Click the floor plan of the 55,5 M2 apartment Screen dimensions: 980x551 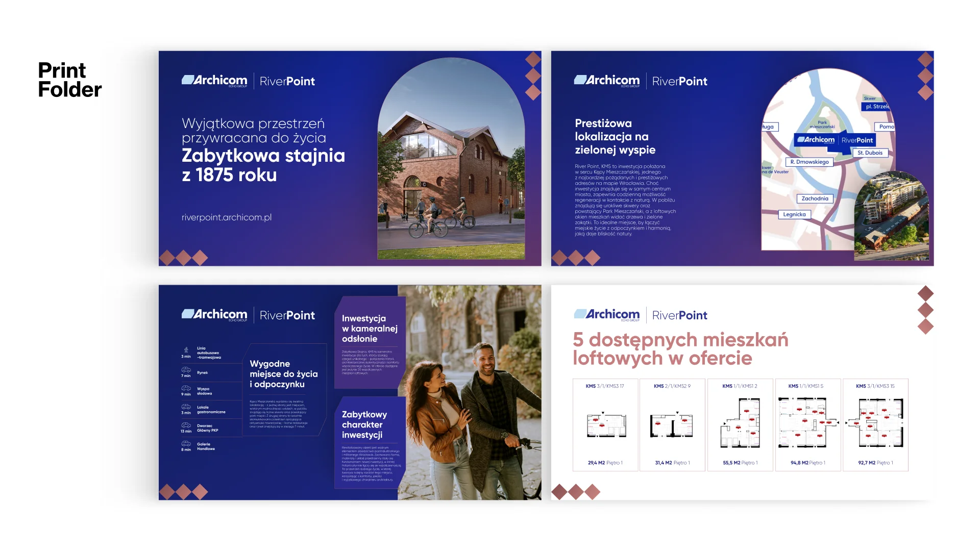point(740,423)
